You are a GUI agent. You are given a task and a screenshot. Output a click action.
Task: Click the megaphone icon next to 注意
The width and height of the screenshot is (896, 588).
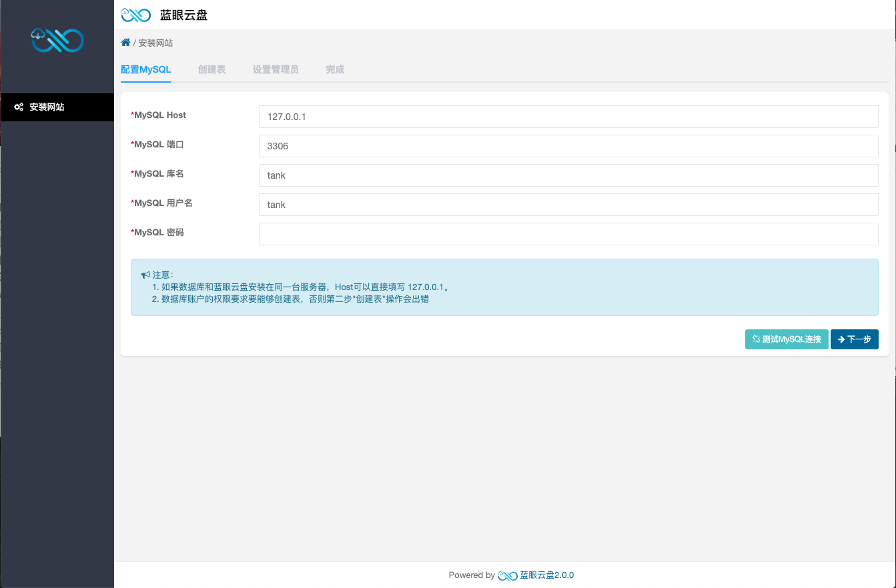click(x=145, y=275)
